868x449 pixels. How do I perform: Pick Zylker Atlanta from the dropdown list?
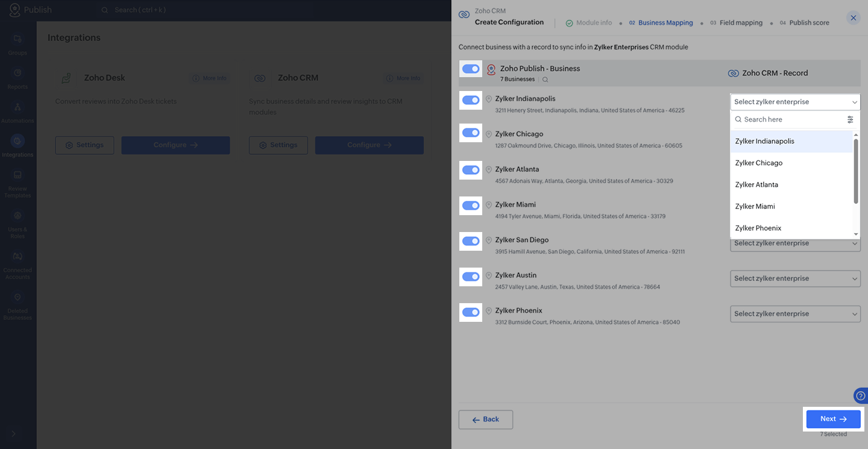(x=791, y=185)
